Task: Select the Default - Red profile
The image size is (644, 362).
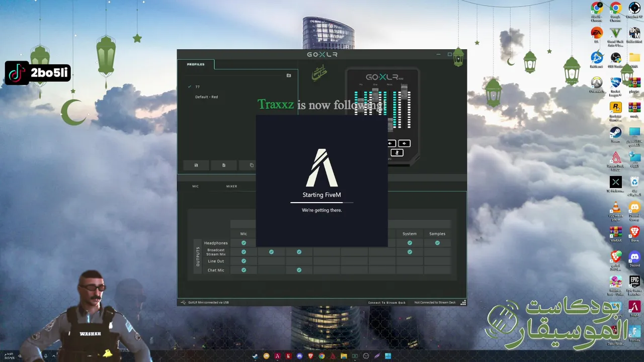Action: (206, 97)
